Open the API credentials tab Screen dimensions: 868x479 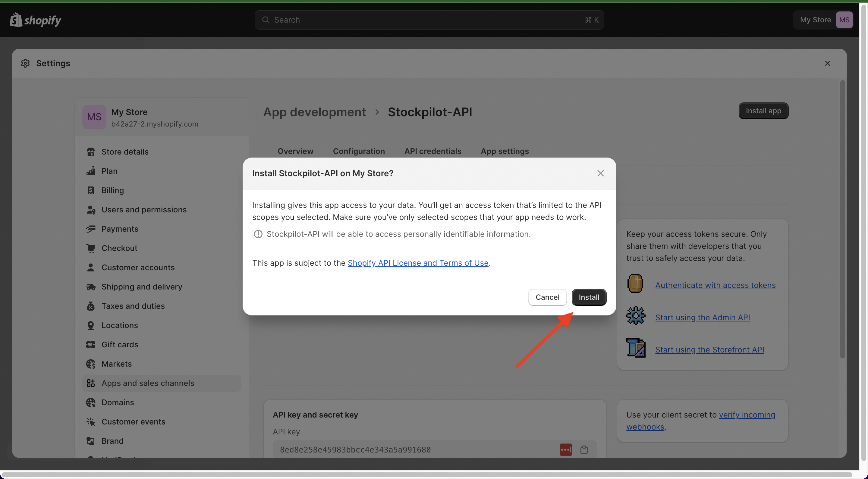[433, 151]
